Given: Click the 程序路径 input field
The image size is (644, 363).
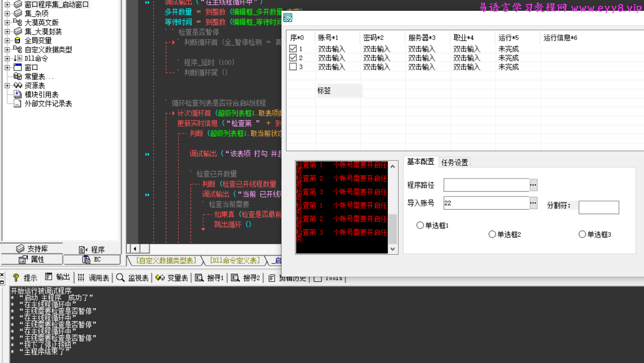Looking at the screenshot, I should pos(486,185).
